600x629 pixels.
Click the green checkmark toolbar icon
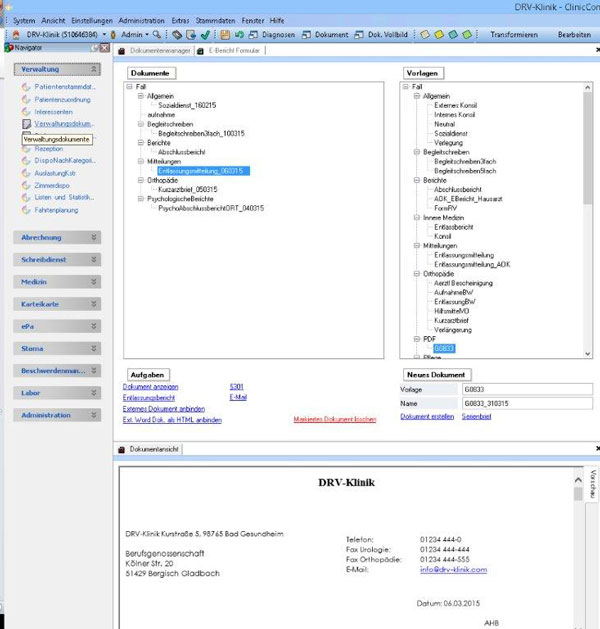pyautogui.click(x=205, y=35)
